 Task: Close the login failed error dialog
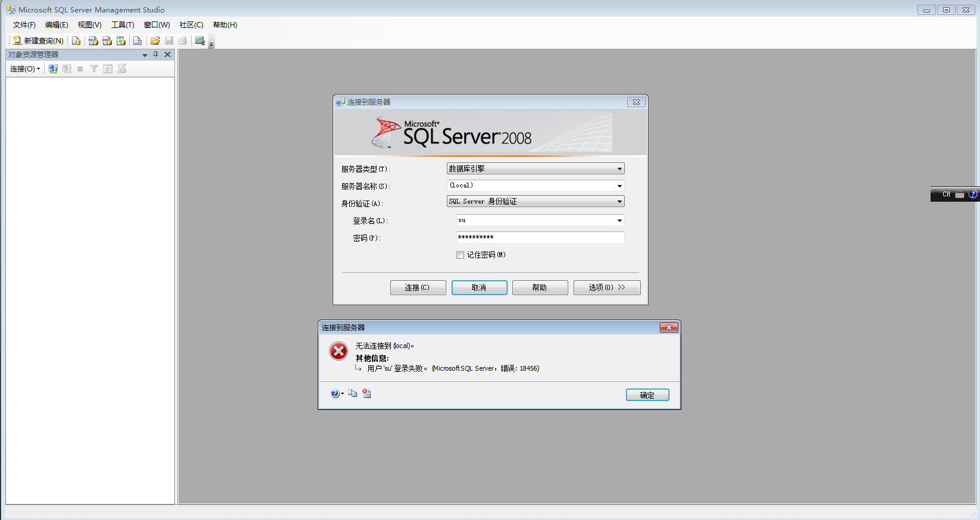[669, 328]
